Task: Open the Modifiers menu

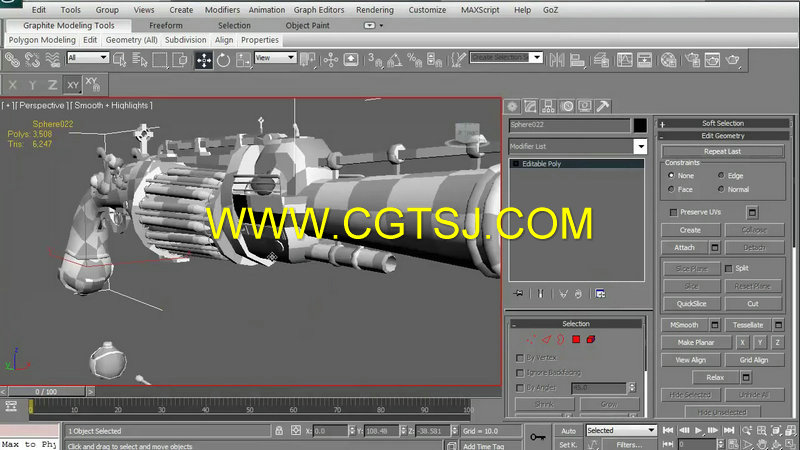Action: coord(222,10)
